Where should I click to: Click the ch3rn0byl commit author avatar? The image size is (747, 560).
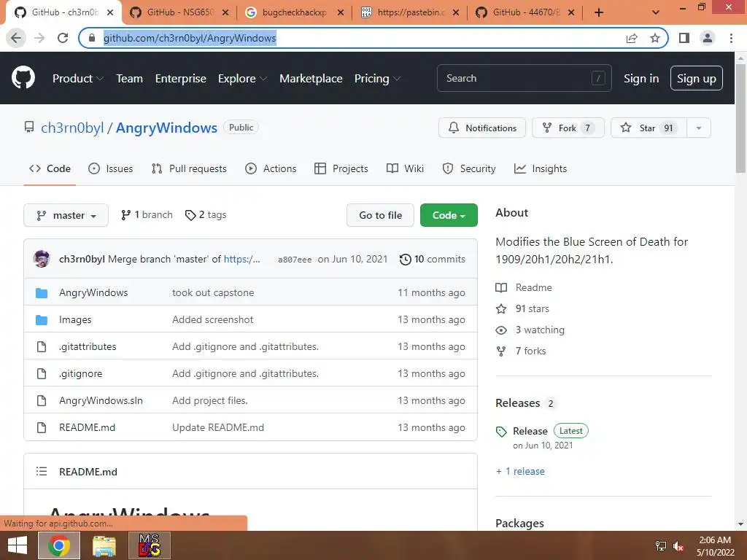pos(42,259)
